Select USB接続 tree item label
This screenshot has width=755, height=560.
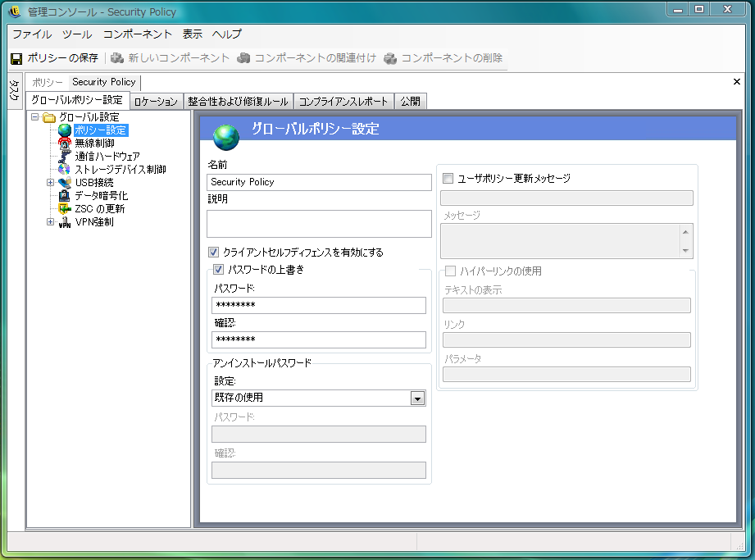coord(94,183)
